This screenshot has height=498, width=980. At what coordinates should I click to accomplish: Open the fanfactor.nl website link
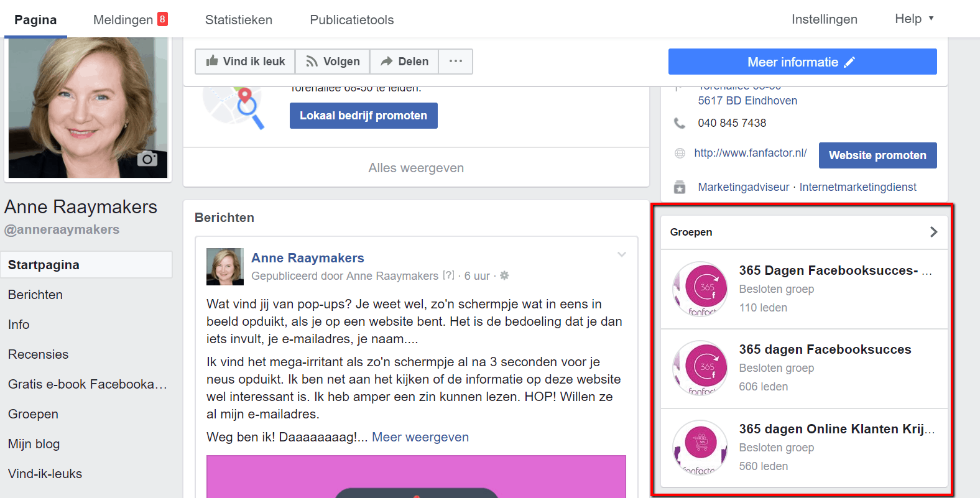click(x=751, y=153)
